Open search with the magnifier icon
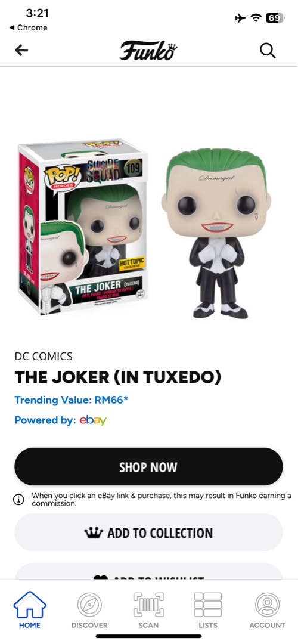This screenshot has height=644, width=298. point(268,51)
